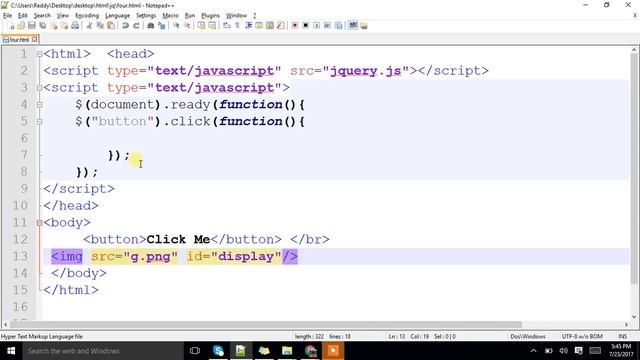Open Find with the binoculars icon
640x360 pixels.
pos(151,26)
